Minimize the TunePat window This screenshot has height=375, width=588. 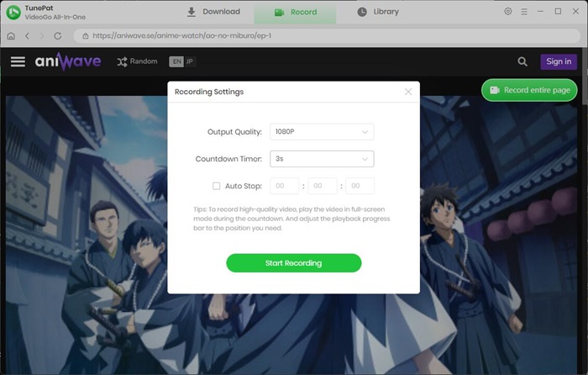coord(540,12)
